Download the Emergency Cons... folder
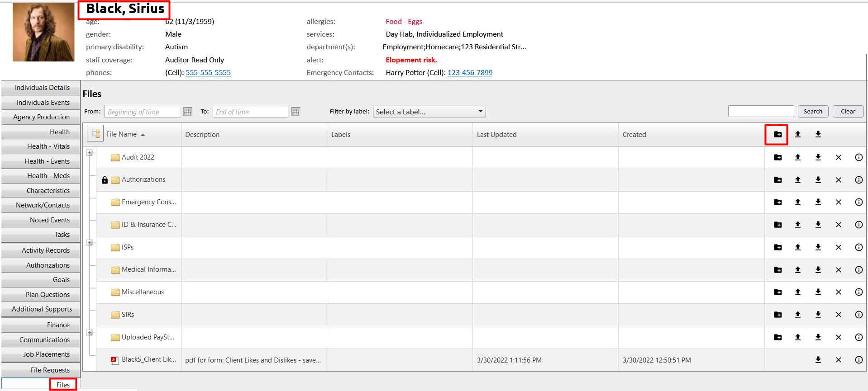The image size is (868, 391). (x=818, y=202)
